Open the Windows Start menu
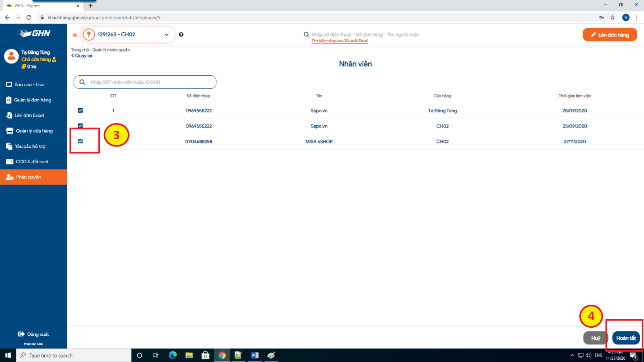The image size is (644, 362). point(8,355)
